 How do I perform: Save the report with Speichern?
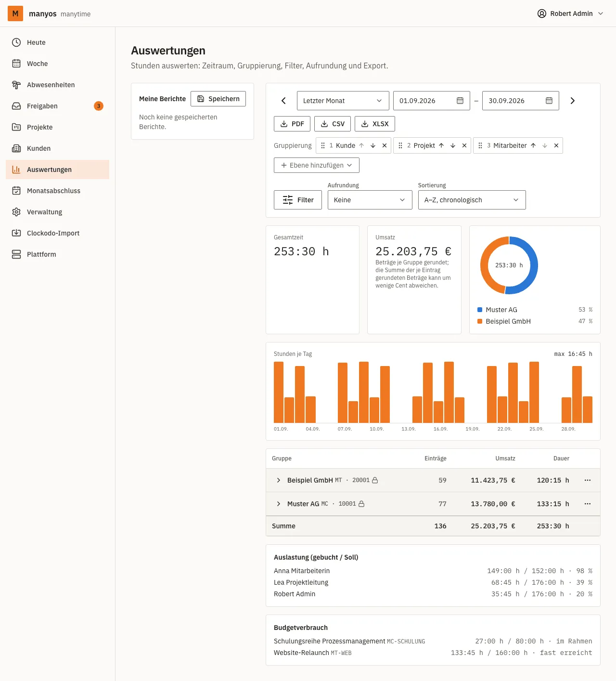point(218,99)
